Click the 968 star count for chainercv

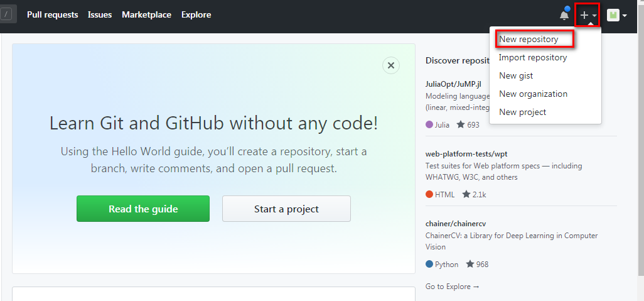click(477, 265)
